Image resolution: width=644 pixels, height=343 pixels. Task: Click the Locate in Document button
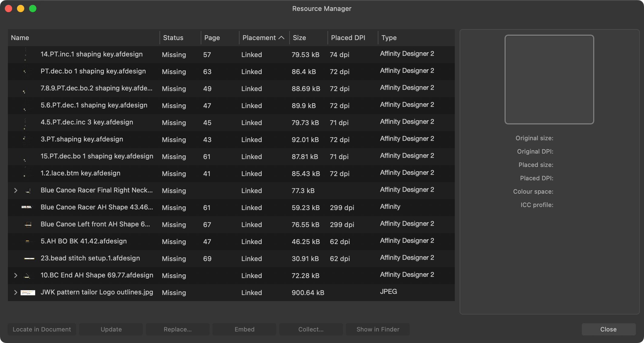[42, 329]
